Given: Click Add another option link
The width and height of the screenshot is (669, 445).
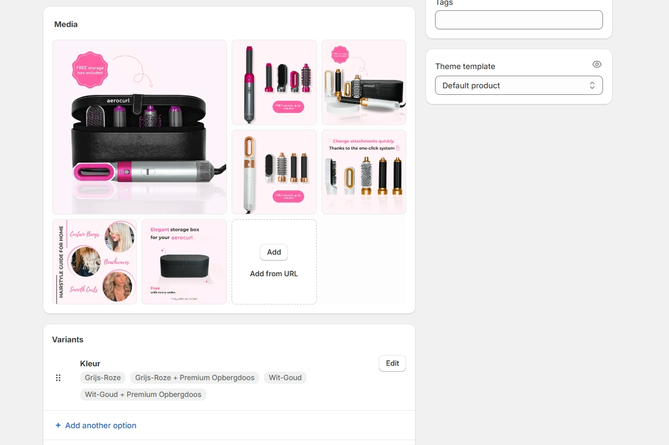Looking at the screenshot, I should pos(101,425).
